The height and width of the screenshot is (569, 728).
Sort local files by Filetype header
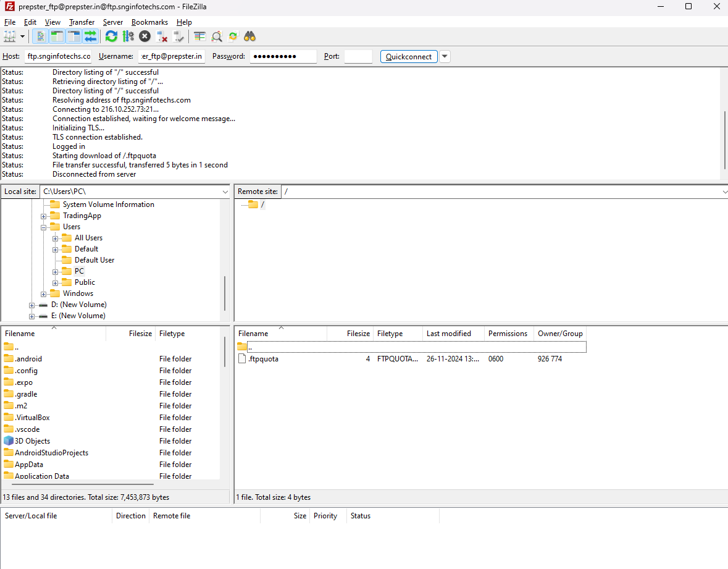click(188, 334)
